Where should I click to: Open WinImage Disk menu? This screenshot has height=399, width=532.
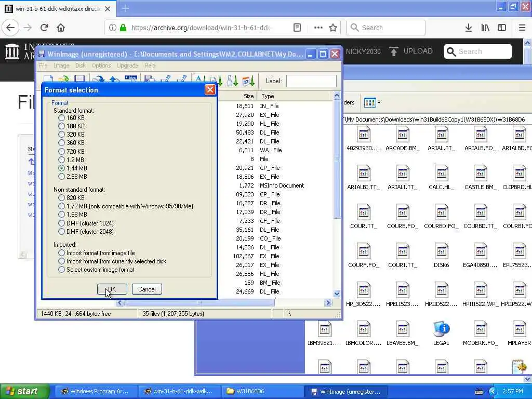point(81,65)
